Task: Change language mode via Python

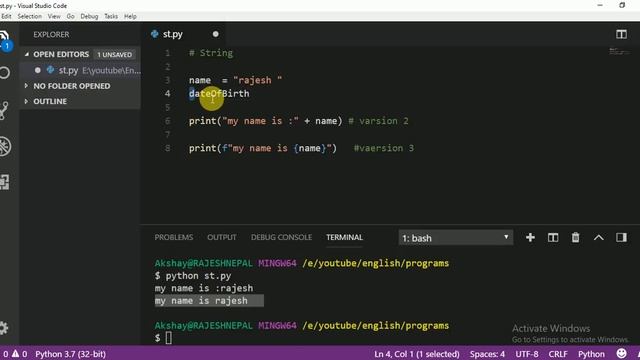Action: [591, 354]
